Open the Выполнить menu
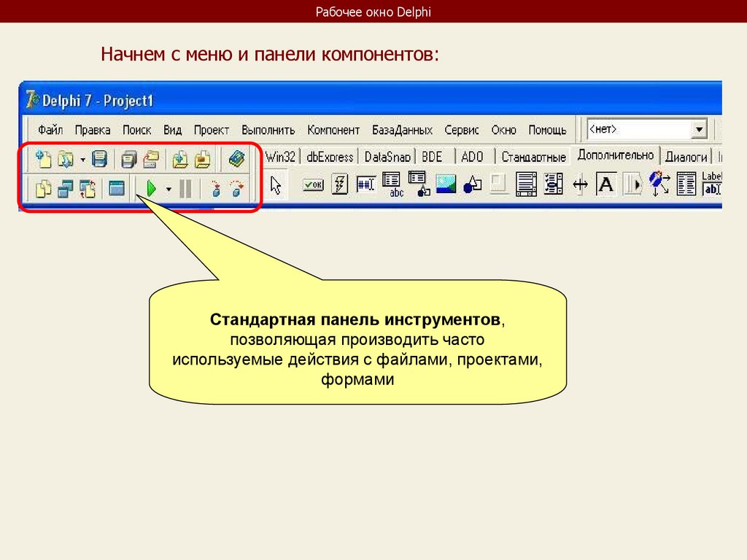Image resolution: width=747 pixels, height=560 pixels. 268,130
